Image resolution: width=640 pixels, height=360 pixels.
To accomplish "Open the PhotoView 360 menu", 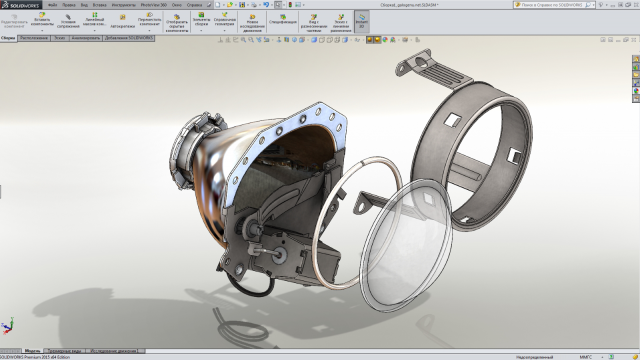I will pyautogui.click(x=153, y=5).
